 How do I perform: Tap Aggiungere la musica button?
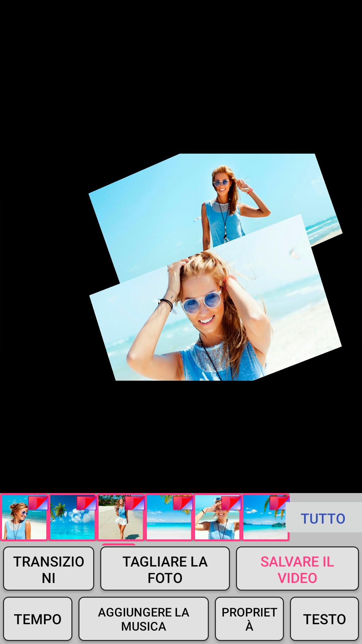[143, 619]
